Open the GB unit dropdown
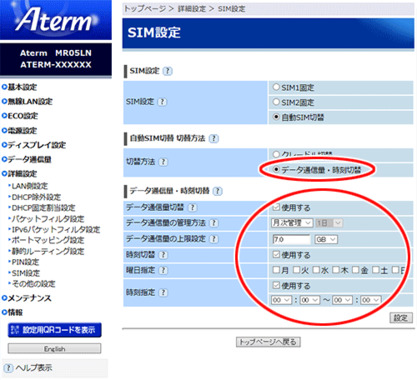The height and width of the screenshot is (380, 417). pos(326,239)
